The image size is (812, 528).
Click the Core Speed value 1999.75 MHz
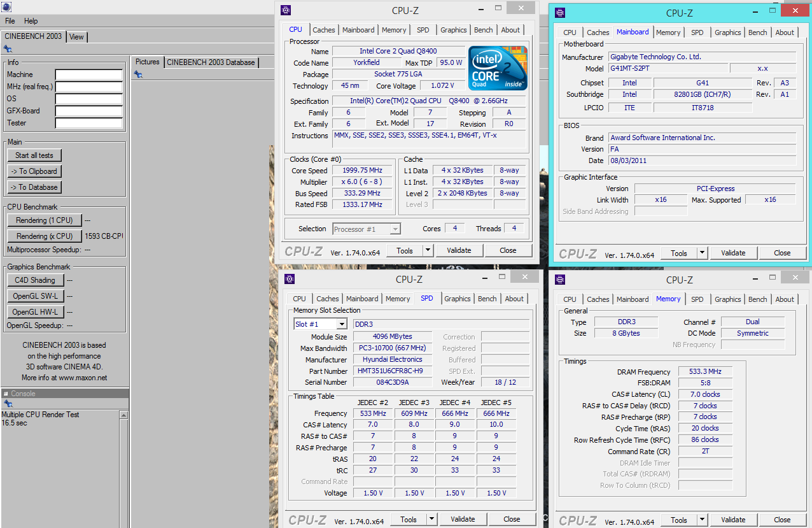[363, 171]
